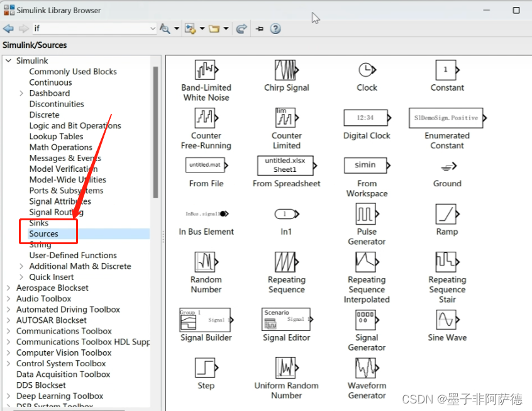Click the library tree vertical scrollbar
The height and width of the screenshot is (411, 532).
[x=155, y=132]
